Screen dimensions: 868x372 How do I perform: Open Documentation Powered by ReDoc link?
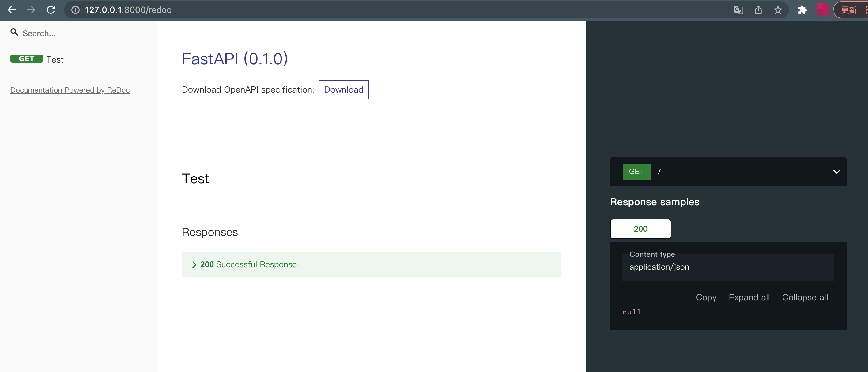click(x=70, y=90)
